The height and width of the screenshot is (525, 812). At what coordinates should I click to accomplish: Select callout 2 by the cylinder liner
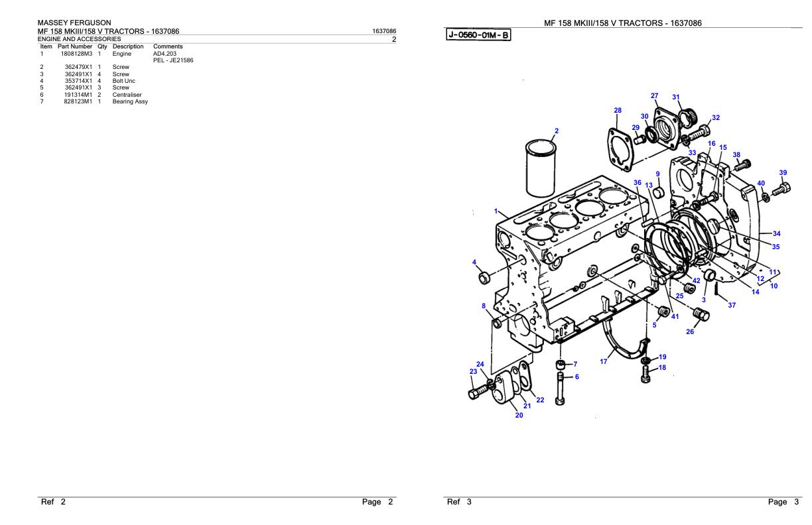coord(556,131)
